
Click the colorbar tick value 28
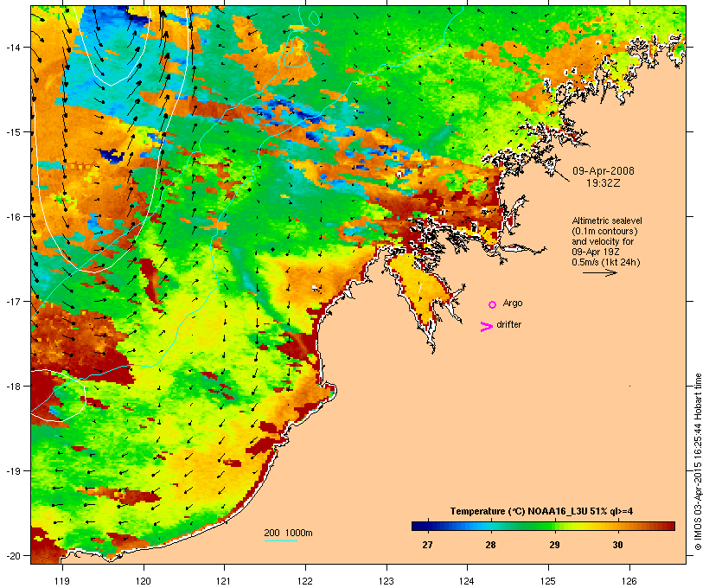(x=490, y=545)
